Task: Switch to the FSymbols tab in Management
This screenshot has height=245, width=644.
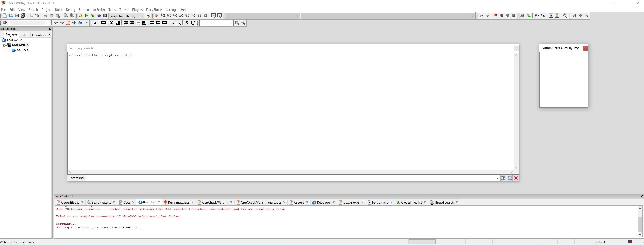Action: [x=39, y=35]
